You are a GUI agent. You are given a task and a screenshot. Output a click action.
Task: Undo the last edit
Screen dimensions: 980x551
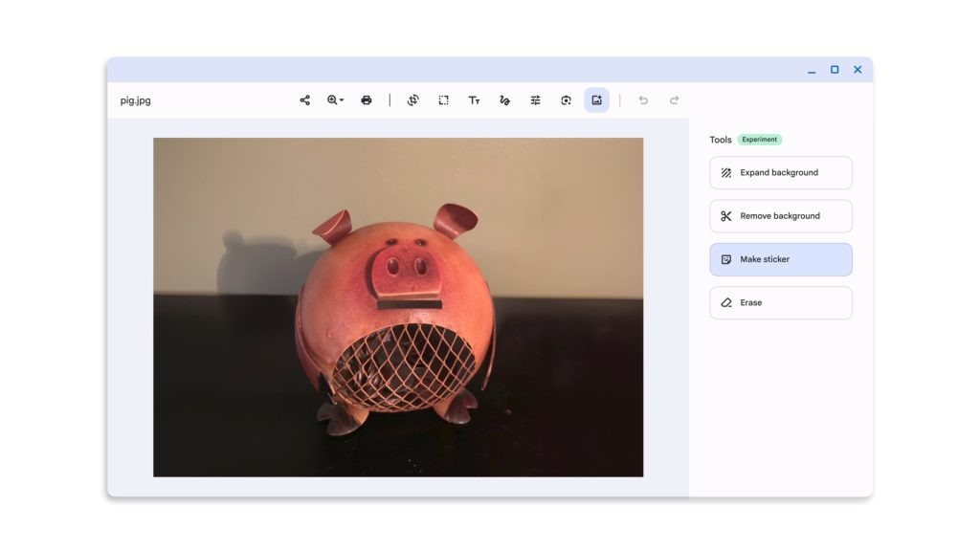coord(643,100)
